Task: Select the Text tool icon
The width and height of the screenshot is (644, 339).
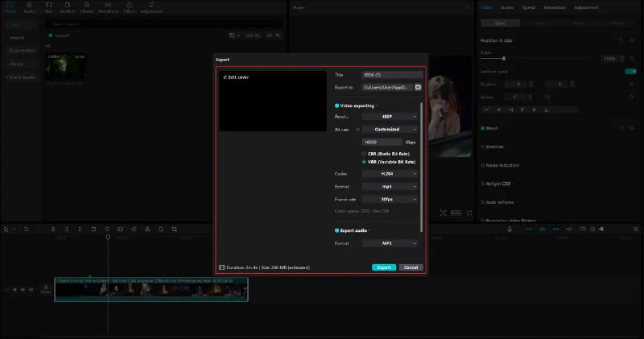Action: [x=49, y=6]
